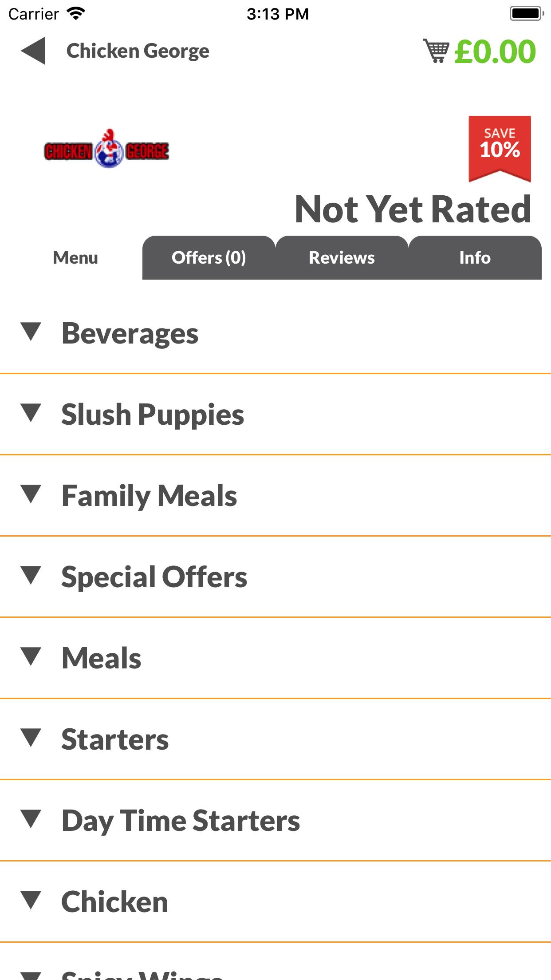
Task: Tap the Save 10% red badge
Action: click(x=500, y=147)
